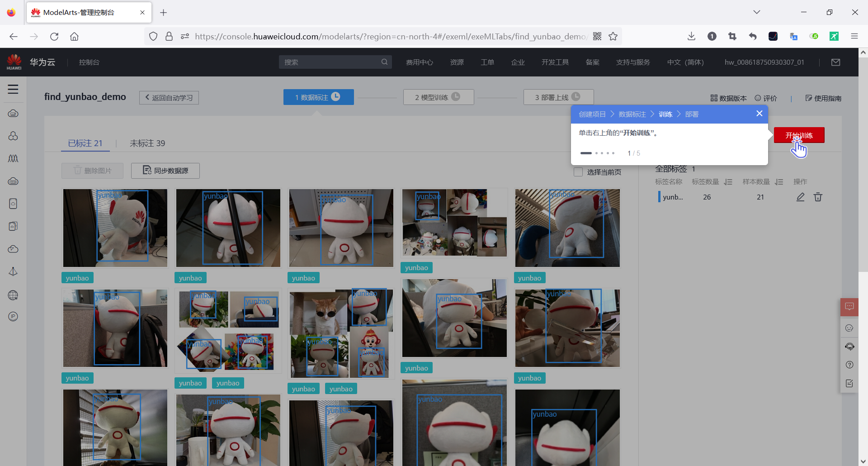The width and height of the screenshot is (868, 466).
Task: Go to step 2 模型训练
Action: (439, 97)
